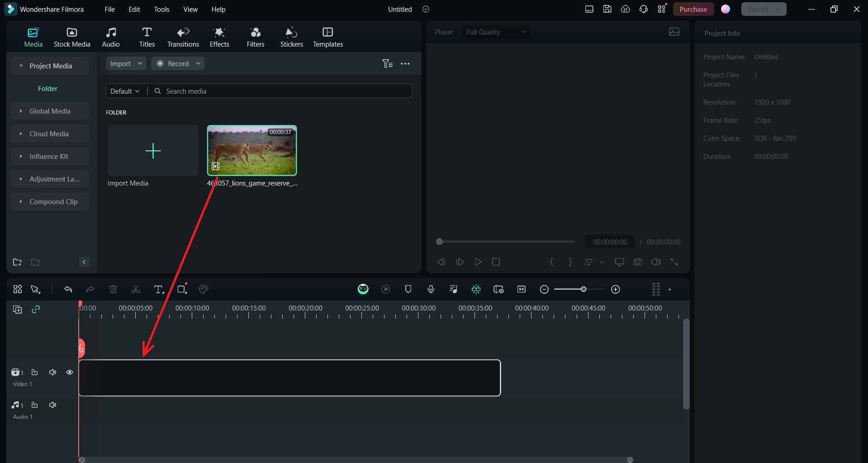This screenshot has width=868, height=463.
Task: Open the Record dropdown
Action: (x=178, y=63)
